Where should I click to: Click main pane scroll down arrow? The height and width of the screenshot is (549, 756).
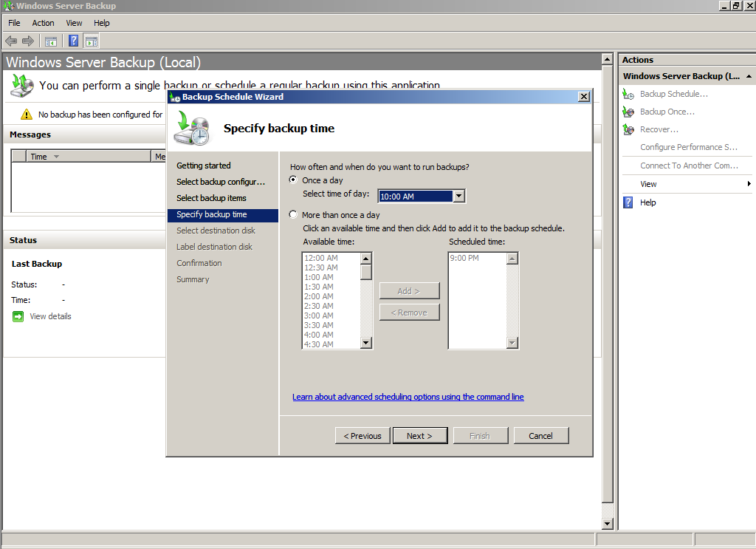pyautogui.click(x=608, y=523)
